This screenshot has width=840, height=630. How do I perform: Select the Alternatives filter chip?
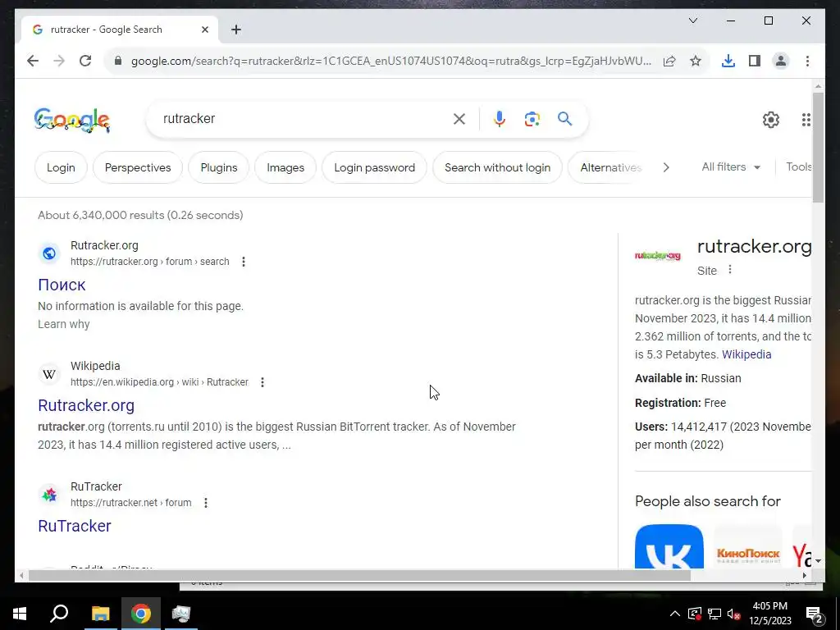[609, 167]
